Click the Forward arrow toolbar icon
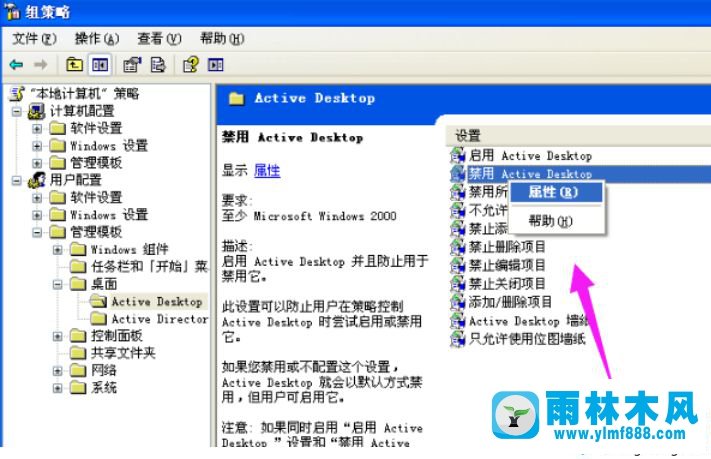 40,65
